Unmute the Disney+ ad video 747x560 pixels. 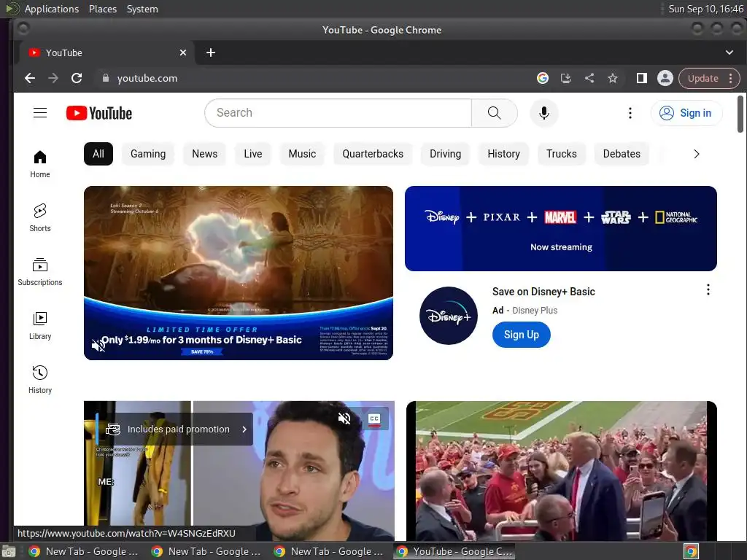pos(98,345)
